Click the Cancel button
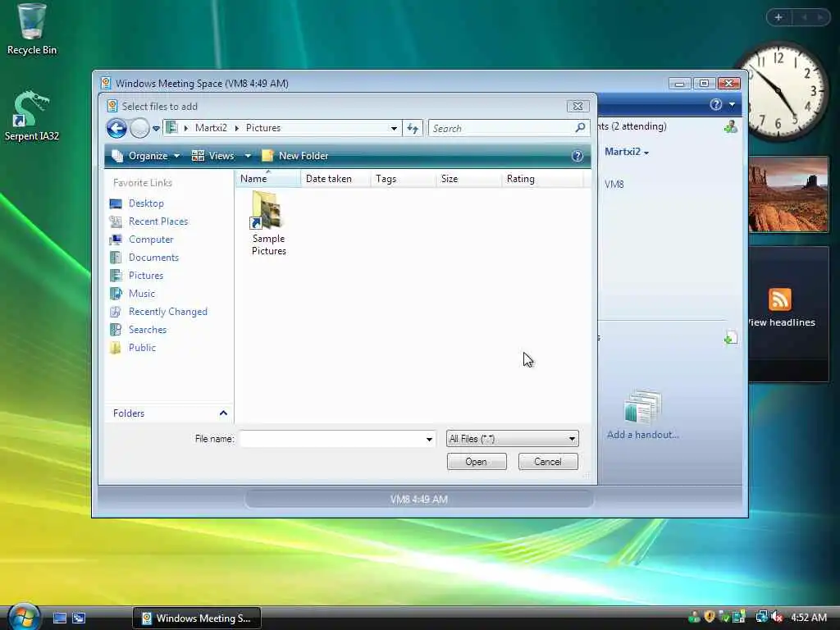 pos(548,462)
